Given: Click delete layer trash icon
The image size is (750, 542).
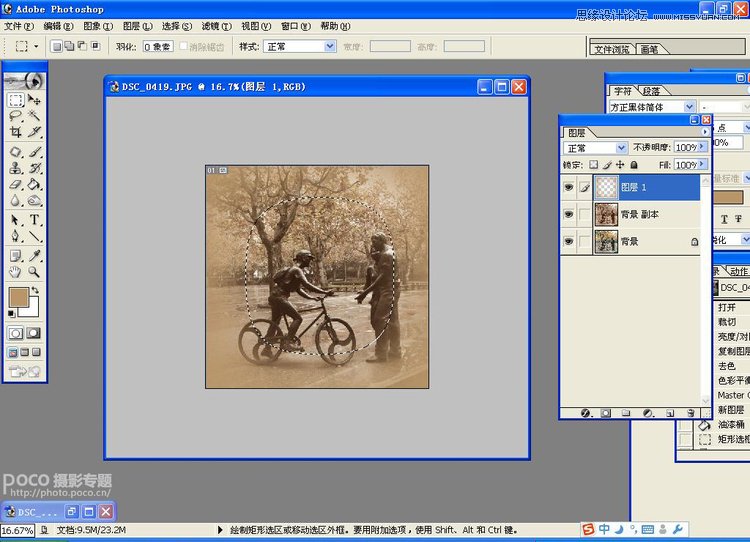Looking at the screenshot, I should [x=690, y=413].
